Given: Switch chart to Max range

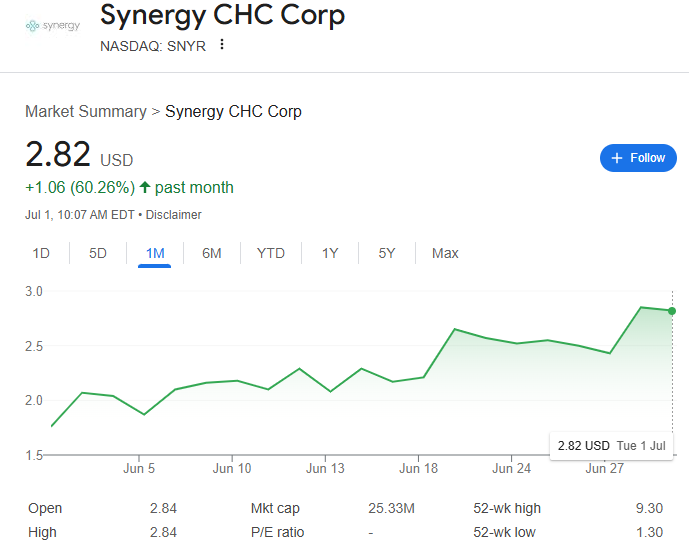Looking at the screenshot, I should [x=445, y=253].
